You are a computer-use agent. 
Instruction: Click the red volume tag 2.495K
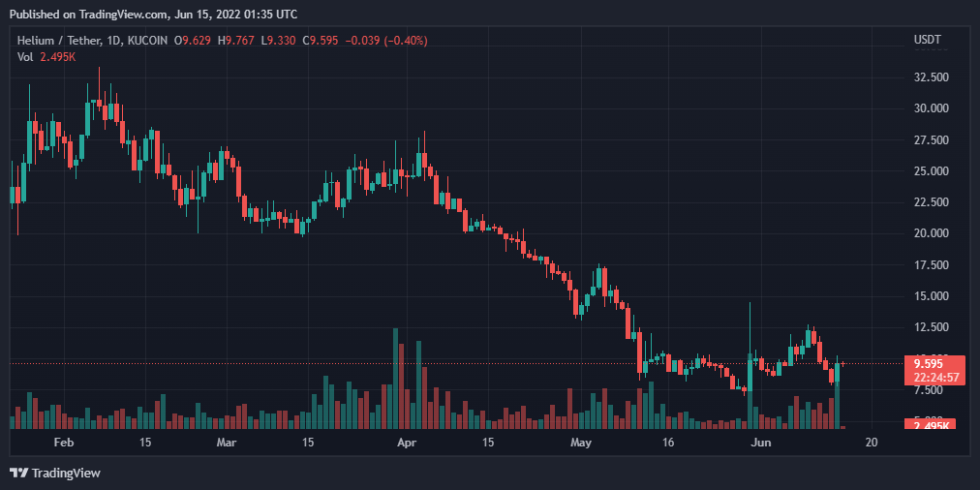(931, 424)
